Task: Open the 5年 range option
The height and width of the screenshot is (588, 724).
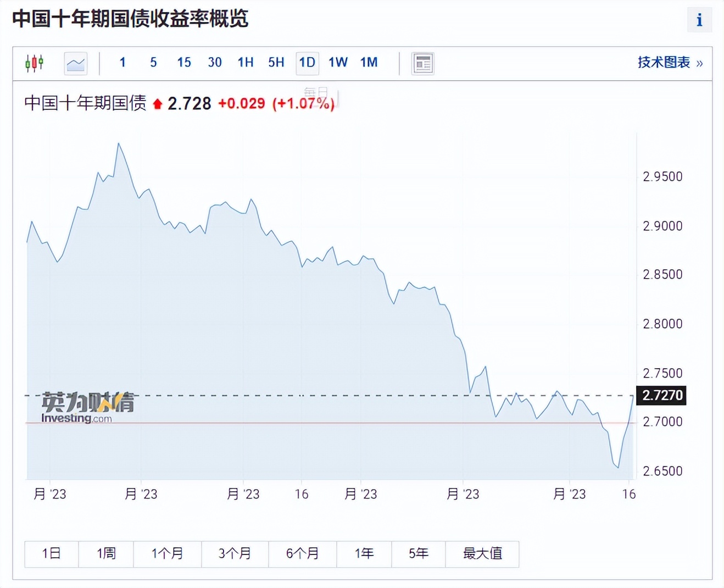Action: (x=418, y=554)
